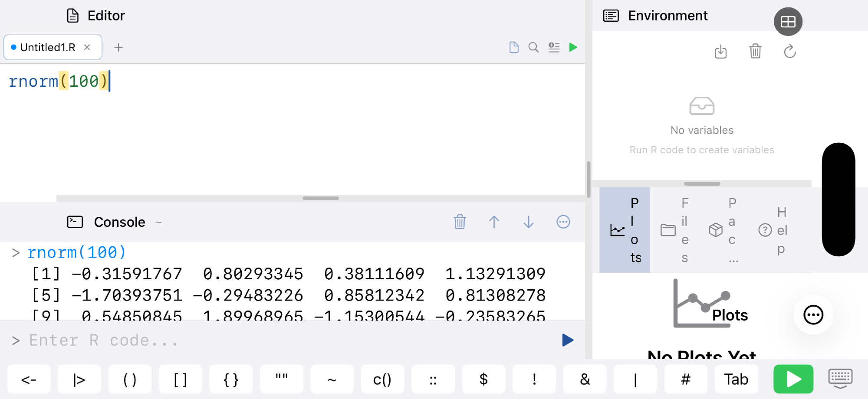The image size is (868, 399).
Task: Clear the console with the trash icon
Action: (460, 222)
